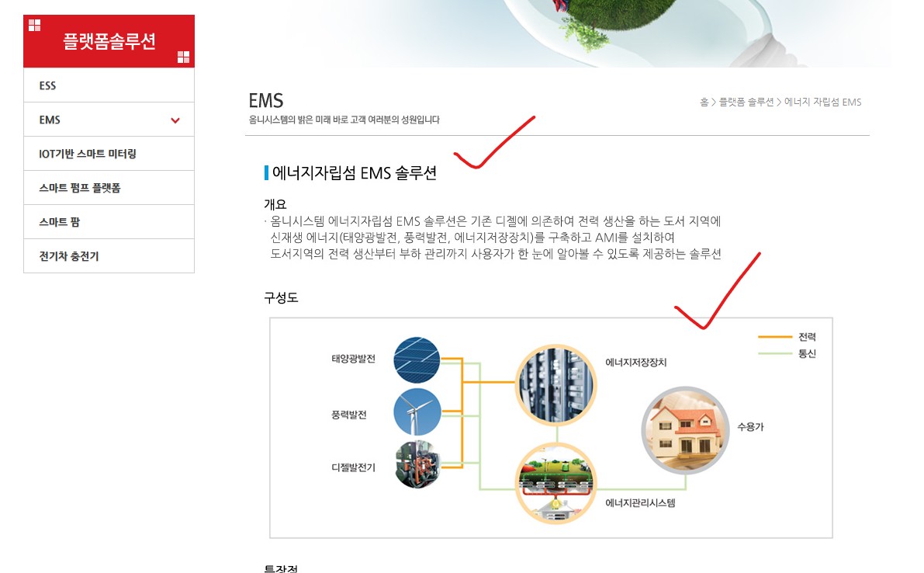This screenshot has width=924, height=573.
Task: Click the consumer house (수용가) icon
Action: 686,429
